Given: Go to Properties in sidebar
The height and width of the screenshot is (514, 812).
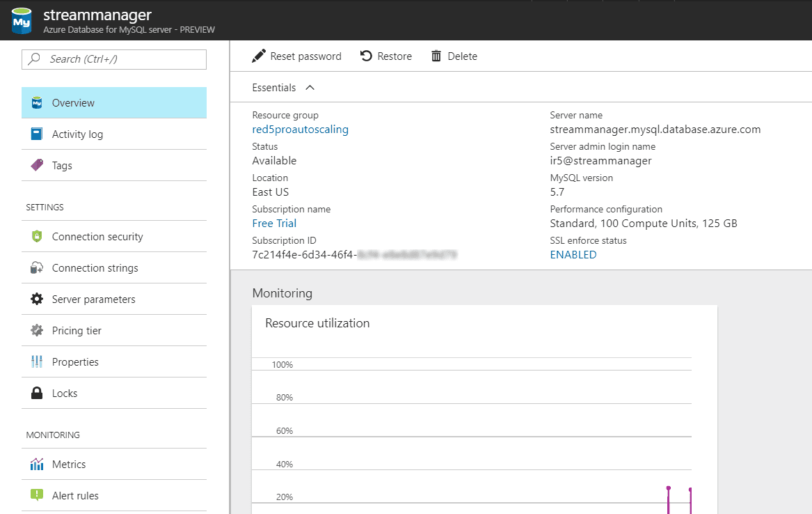Looking at the screenshot, I should pyautogui.click(x=75, y=362).
